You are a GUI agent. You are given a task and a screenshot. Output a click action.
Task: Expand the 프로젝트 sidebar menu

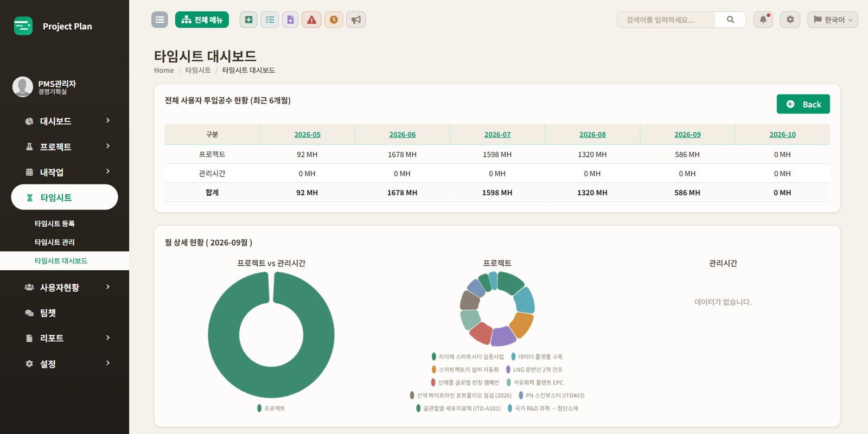coord(65,146)
